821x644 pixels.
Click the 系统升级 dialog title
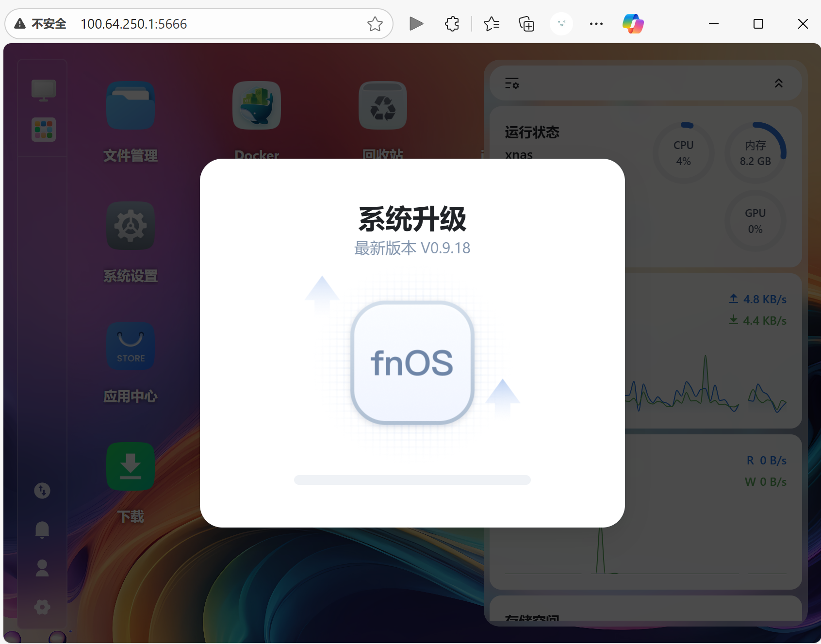tap(412, 219)
